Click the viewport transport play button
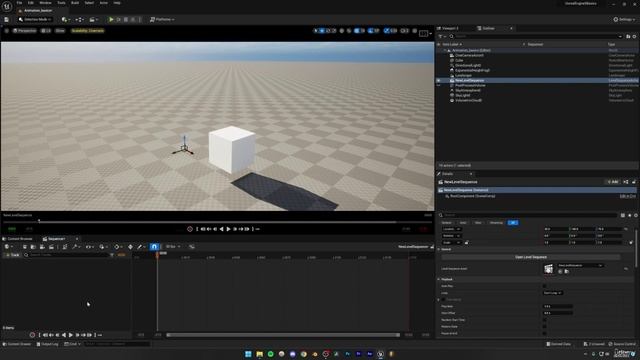Screen dimensions: 640x360 point(228,229)
